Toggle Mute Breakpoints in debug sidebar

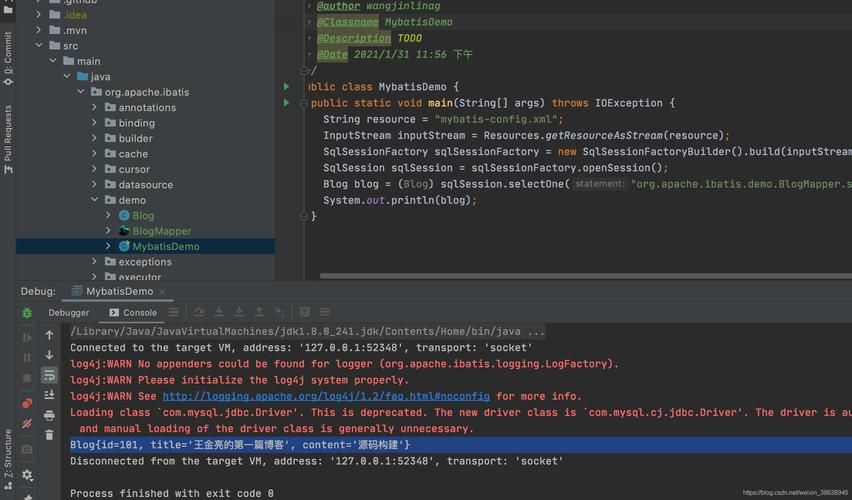[x=27, y=423]
